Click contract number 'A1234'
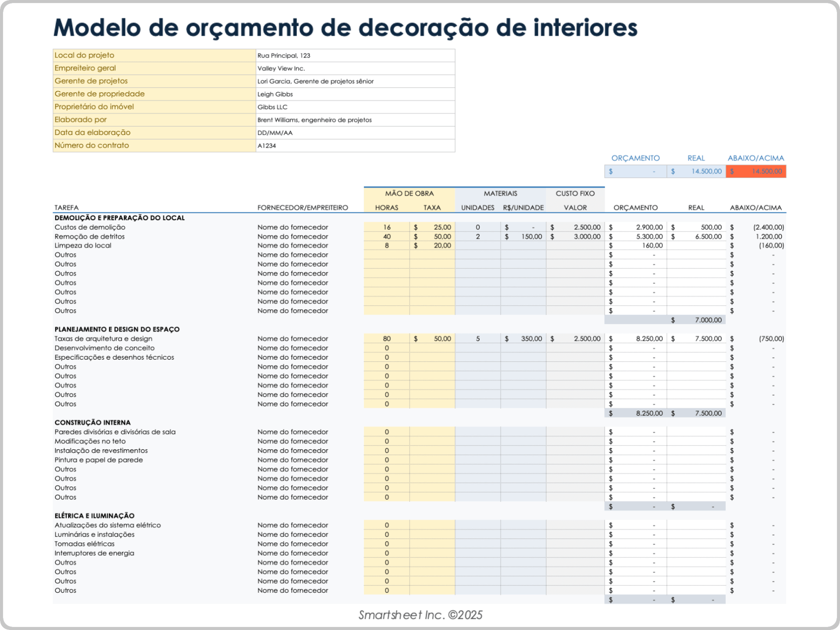 [x=355, y=146]
